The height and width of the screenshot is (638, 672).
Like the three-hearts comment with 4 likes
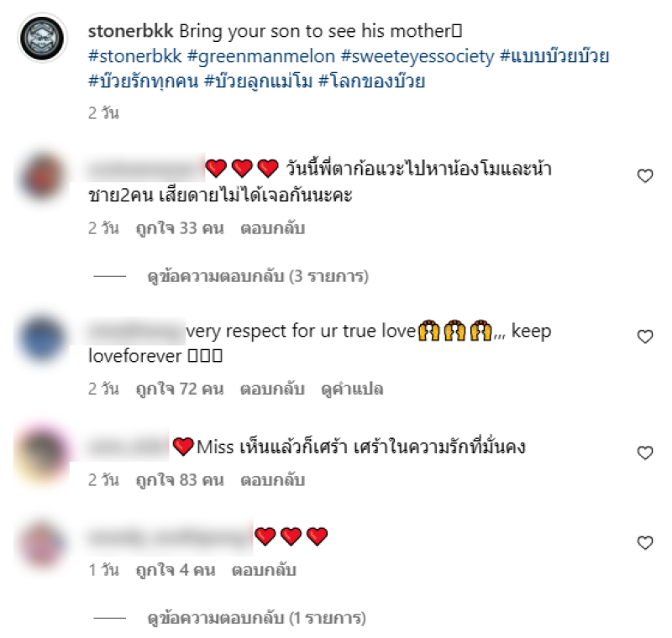tap(645, 542)
